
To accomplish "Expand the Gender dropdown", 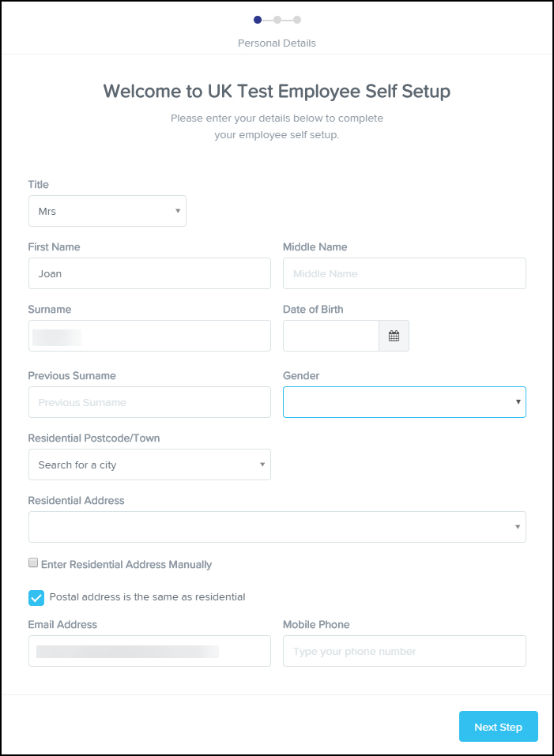I will coord(404,402).
